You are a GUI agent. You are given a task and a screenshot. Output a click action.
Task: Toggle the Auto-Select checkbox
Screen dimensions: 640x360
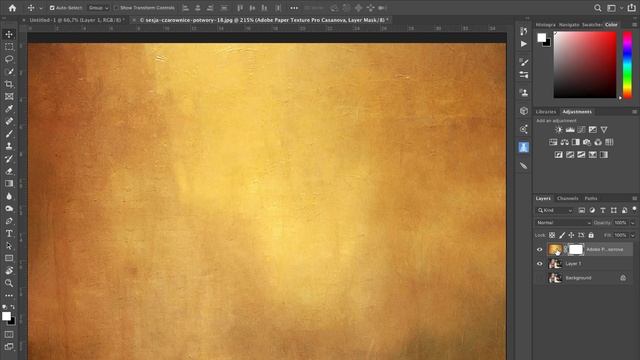click(52, 8)
